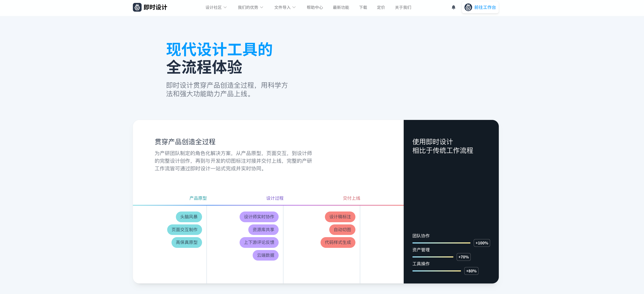Expand the 设计社区 dropdown chevron
Viewport: 644px width, 294px height.
coord(225,7)
